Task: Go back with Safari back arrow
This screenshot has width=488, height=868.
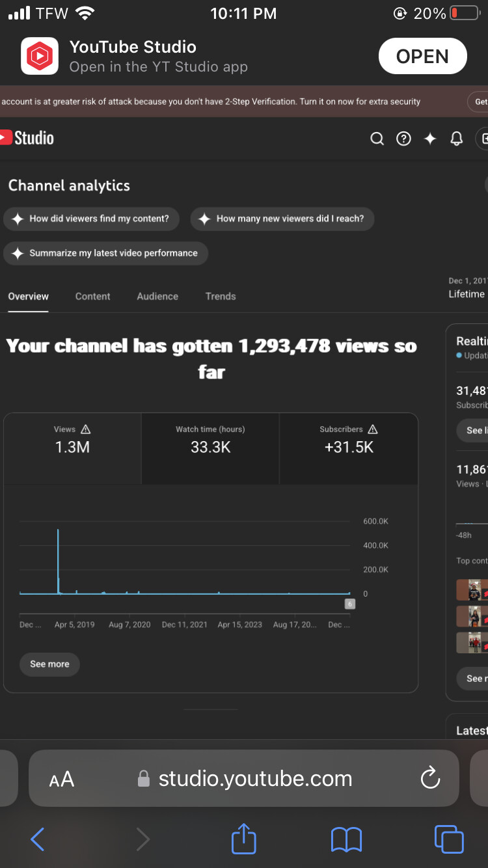Action: pos(38,839)
